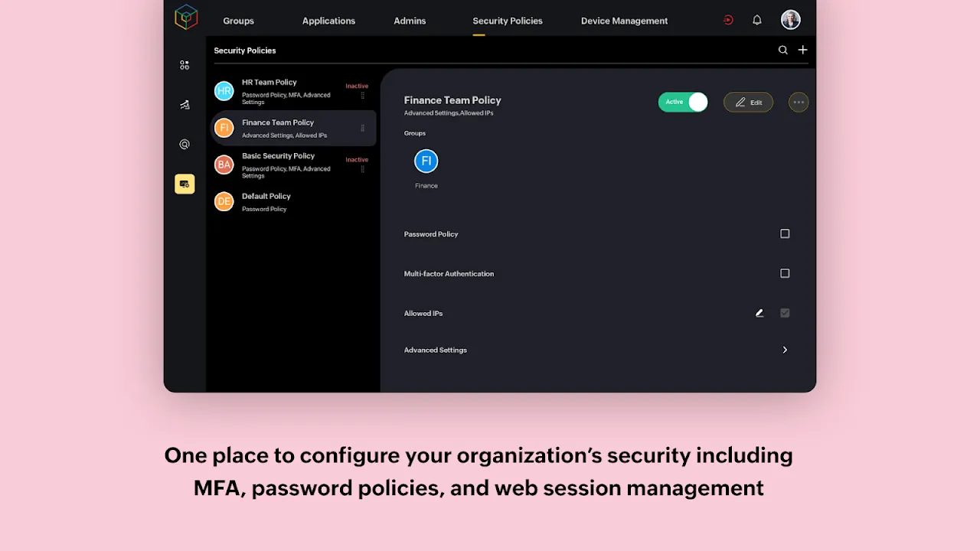Open options dots for HR Team Policy
The height and width of the screenshot is (551, 980).
[363, 96]
